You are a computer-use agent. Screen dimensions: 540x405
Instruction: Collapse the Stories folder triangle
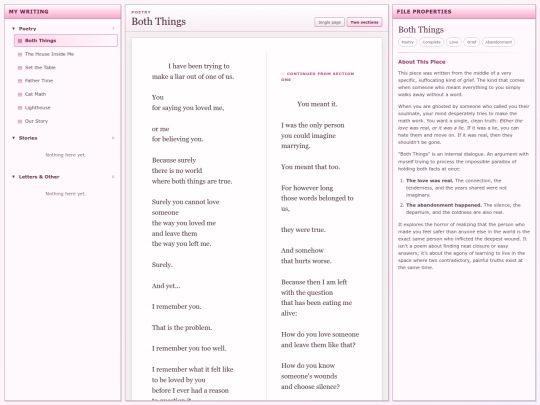pyautogui.click(x=13, y=138)
